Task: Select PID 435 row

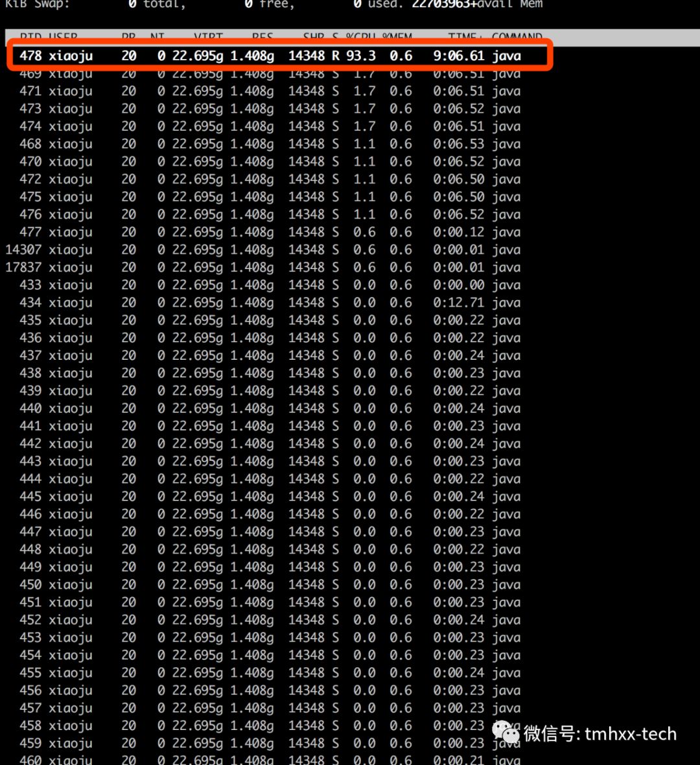Action: pos(30,320)
